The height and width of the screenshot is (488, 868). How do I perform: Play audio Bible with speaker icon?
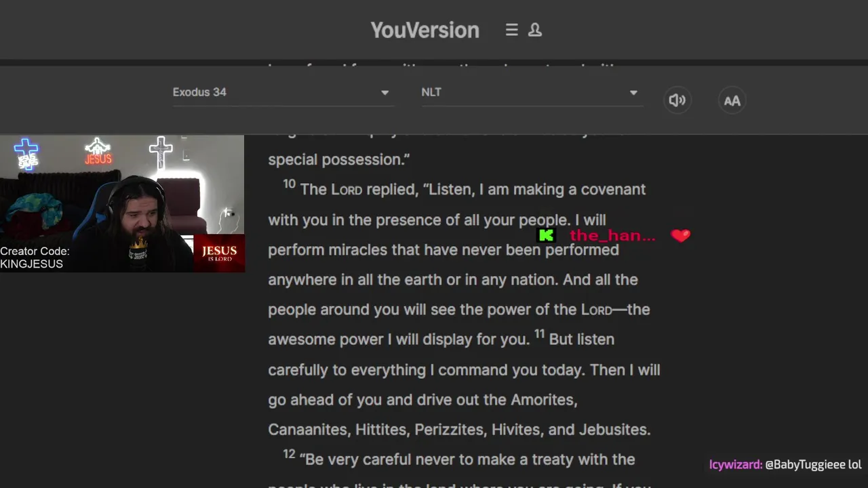(677, 100)
